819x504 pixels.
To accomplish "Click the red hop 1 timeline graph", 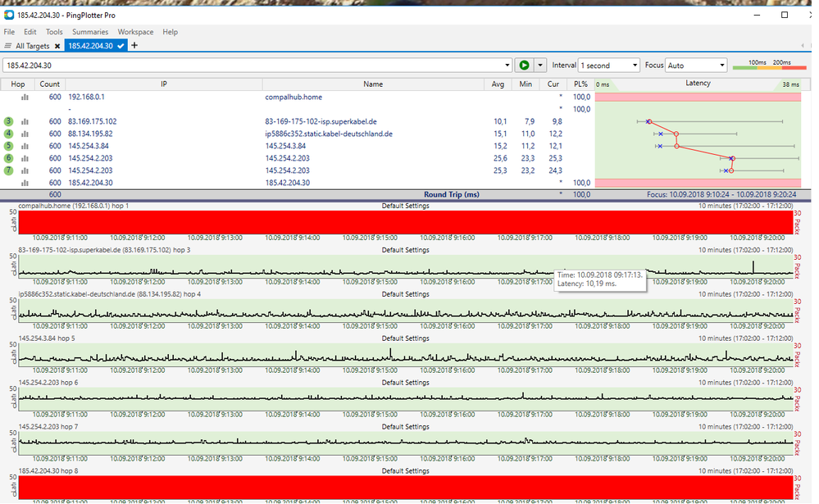I will coord(406,222).
